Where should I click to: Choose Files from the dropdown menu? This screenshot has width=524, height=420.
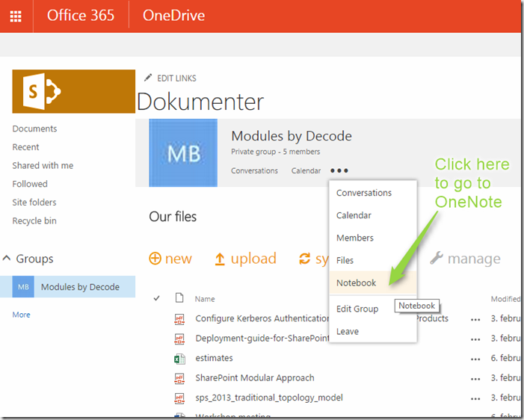[x=373, y=260]
